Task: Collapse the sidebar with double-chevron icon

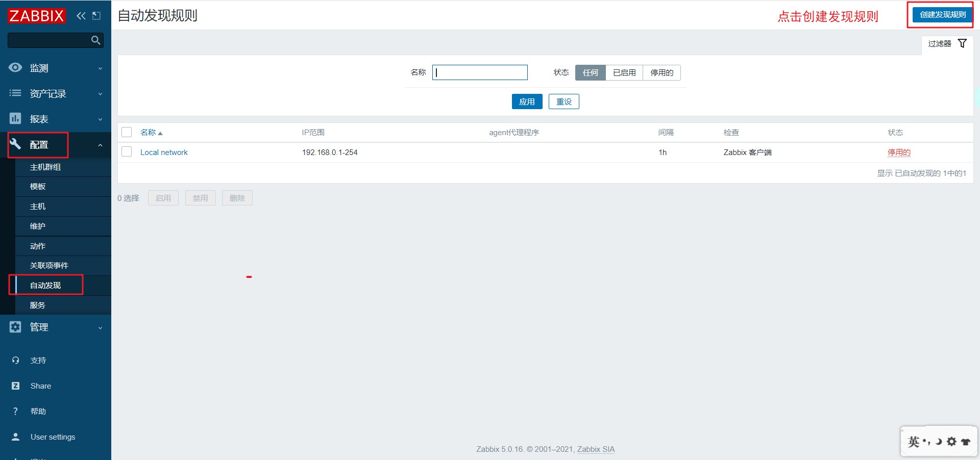Action: 81,16
